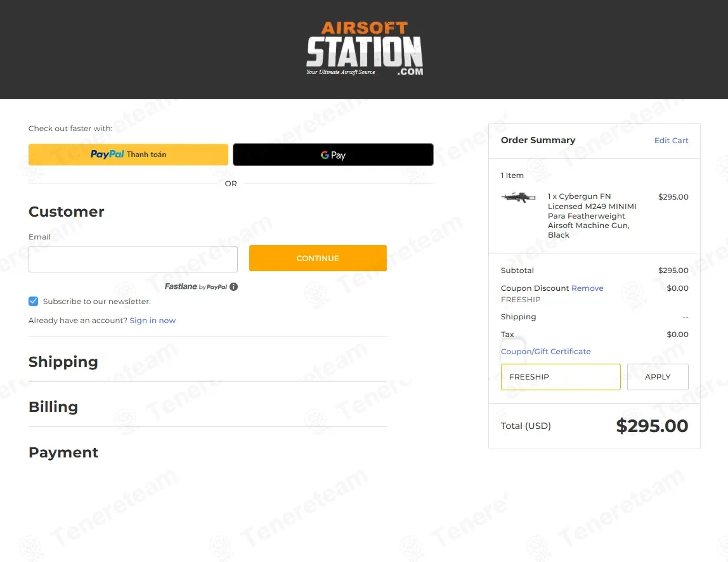Viewport: 728px width, 562px height.
Task: Select the Cybergun FN M249 product name
Action: [x=592, y=215]
